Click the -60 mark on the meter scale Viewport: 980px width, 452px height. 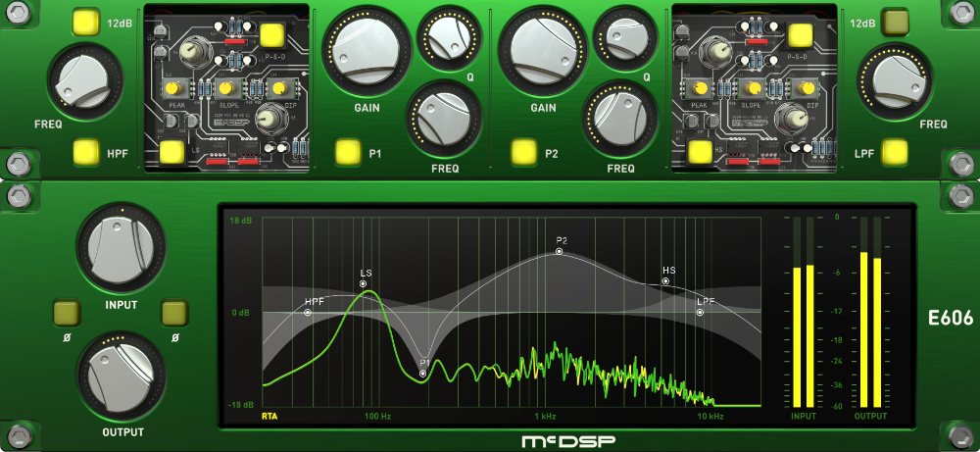click(837, 406)
